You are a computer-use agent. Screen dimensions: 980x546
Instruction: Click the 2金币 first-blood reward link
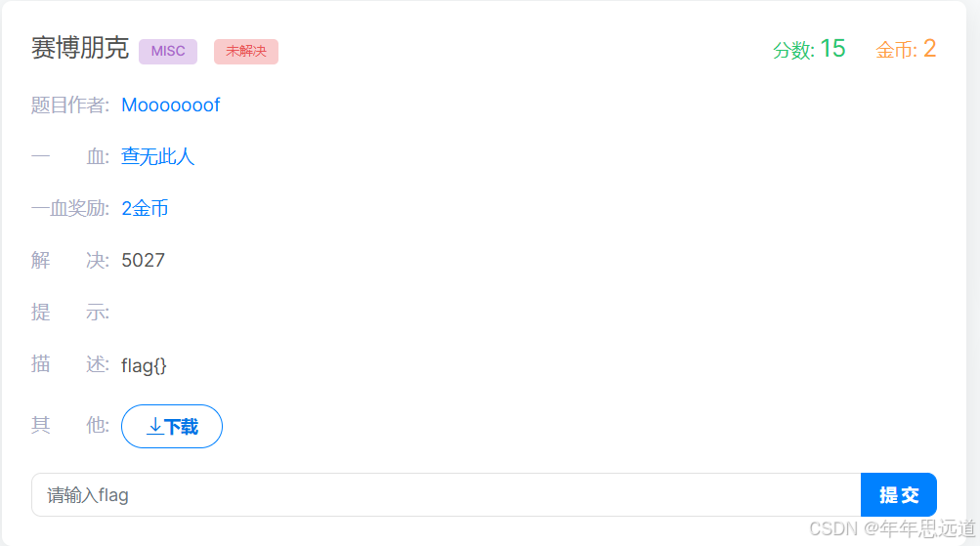(x=145, y=208)
